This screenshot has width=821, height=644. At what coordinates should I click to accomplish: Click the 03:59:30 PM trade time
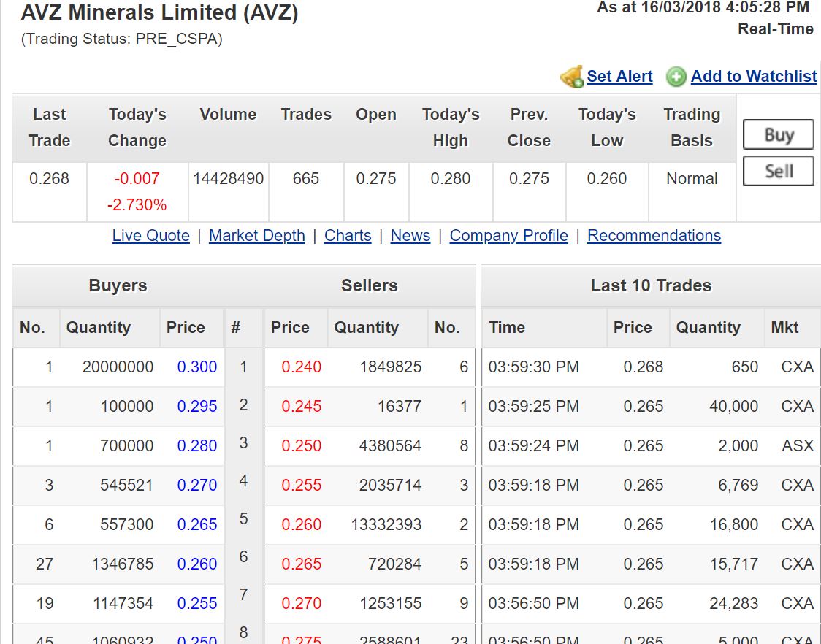coord(533,367)
